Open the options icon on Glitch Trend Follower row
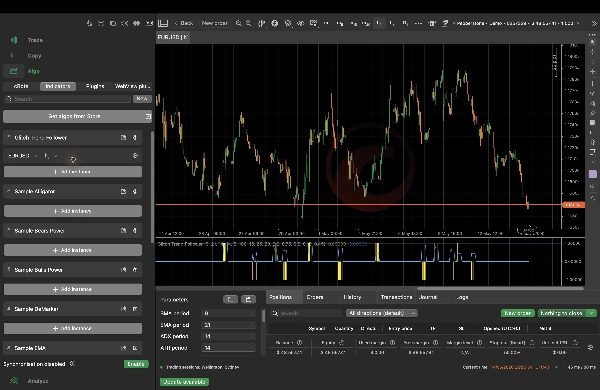600x390 pixels. click(x=135, y=137)
